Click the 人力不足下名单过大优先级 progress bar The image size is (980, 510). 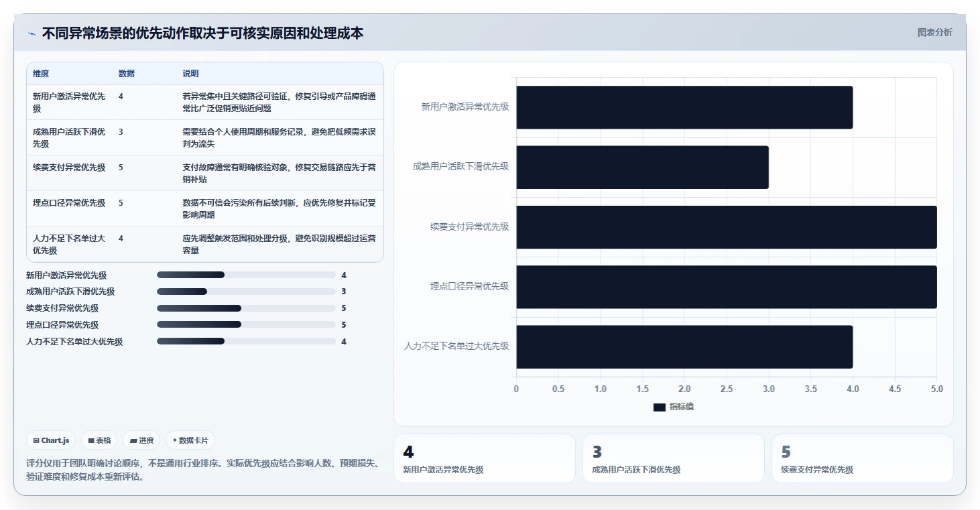click(246, 342)
